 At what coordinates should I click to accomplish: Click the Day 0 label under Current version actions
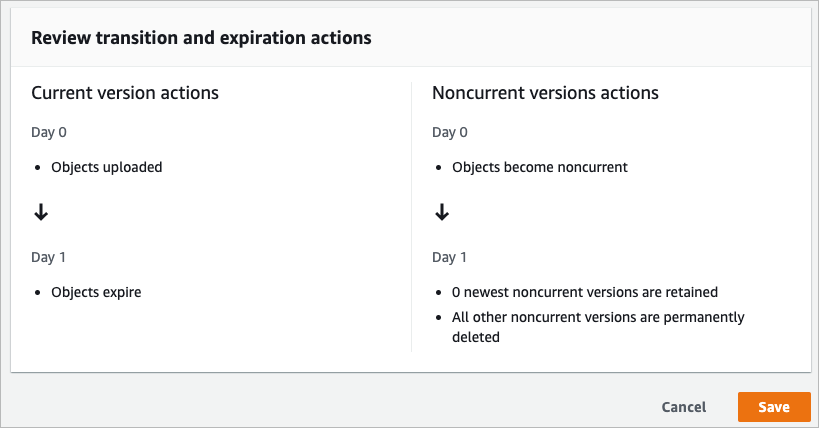coord(49,132)
